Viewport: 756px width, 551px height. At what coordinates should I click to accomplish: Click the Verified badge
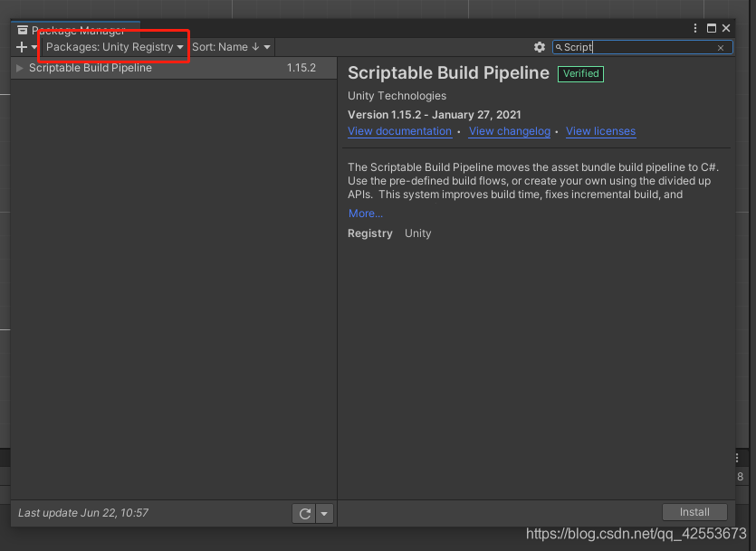[580, 73]
